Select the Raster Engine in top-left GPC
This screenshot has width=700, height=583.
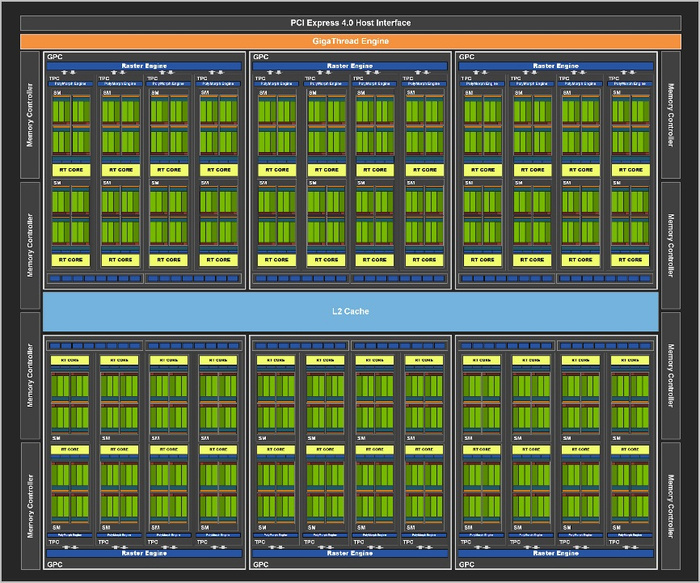145,66
